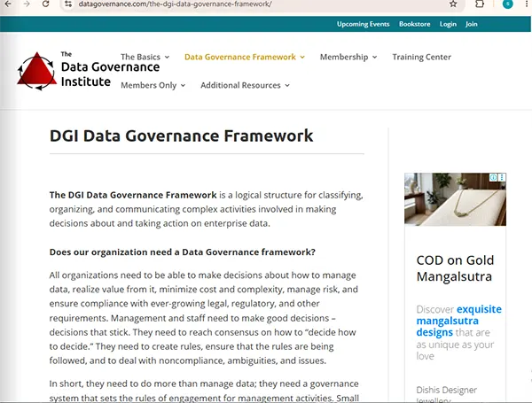The height and width of the screenshot is (403, 532).
Task: Click the bold "The DGI Data Governance Framework" text
Action: coord(133,195)
